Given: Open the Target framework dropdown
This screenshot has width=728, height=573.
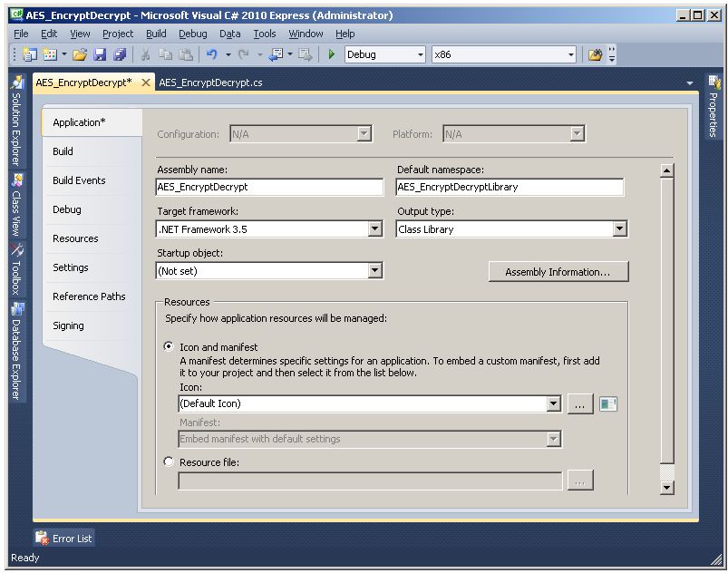Looking at the screenshot, I should coord(269,228).
